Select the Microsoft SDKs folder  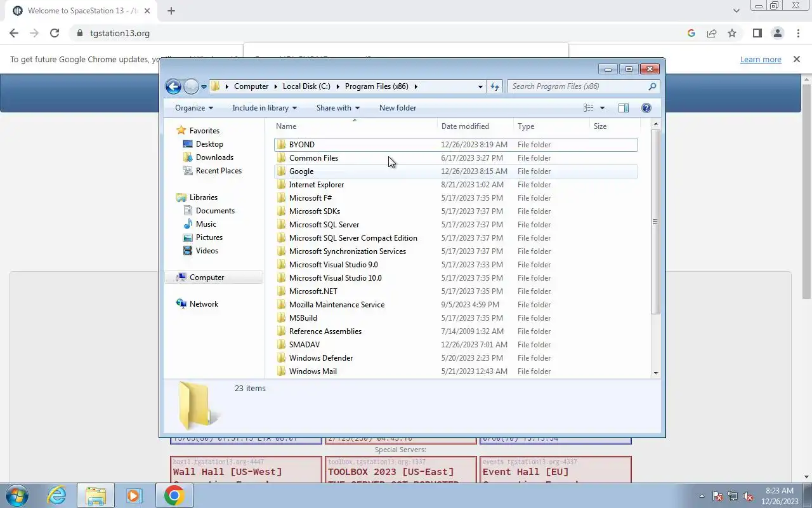(315, 211)
